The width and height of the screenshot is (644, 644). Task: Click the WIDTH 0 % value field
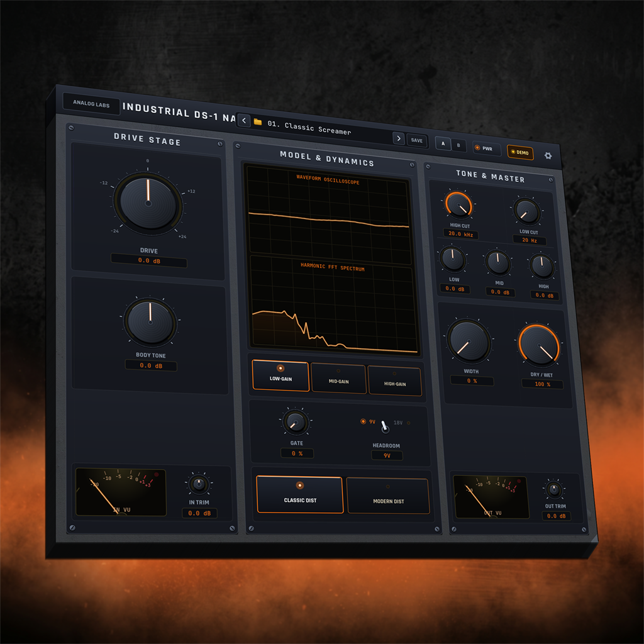pyautogui.click(x=472, y=380)
